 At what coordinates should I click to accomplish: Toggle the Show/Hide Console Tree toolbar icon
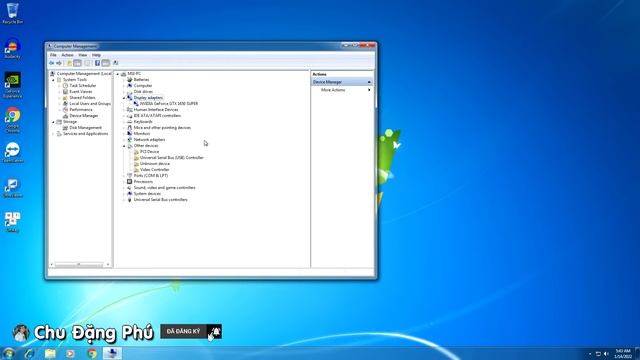coord(77,63)
